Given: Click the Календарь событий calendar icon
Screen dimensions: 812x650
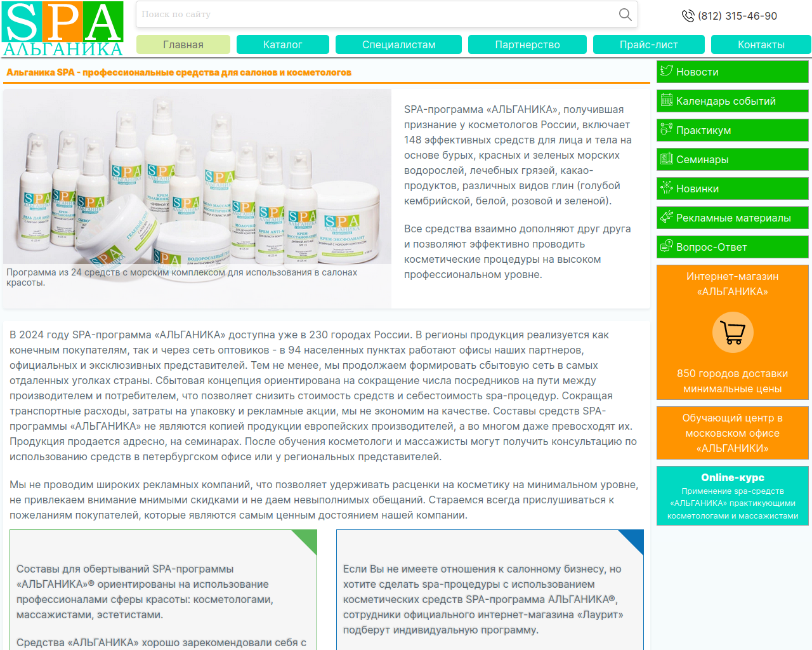Looking at the screenshot, I should [x=666, y=100].
